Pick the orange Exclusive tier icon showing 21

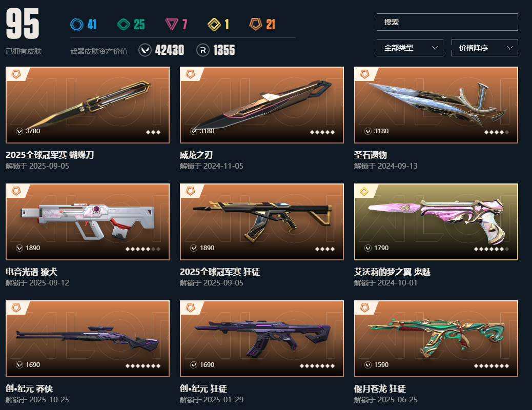256,24
